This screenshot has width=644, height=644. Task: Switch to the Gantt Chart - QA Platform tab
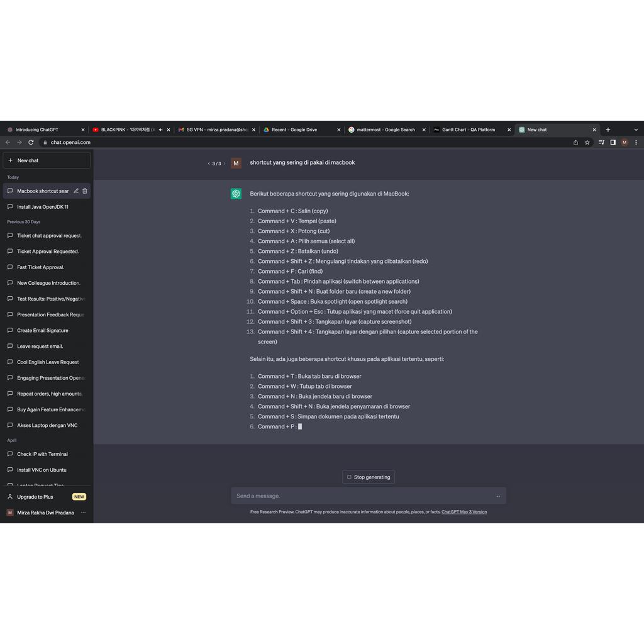(x=469, y=130)
